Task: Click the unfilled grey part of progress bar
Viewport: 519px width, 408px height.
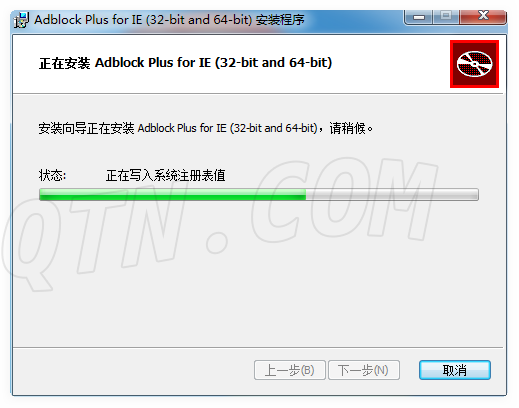Action: 392,195
